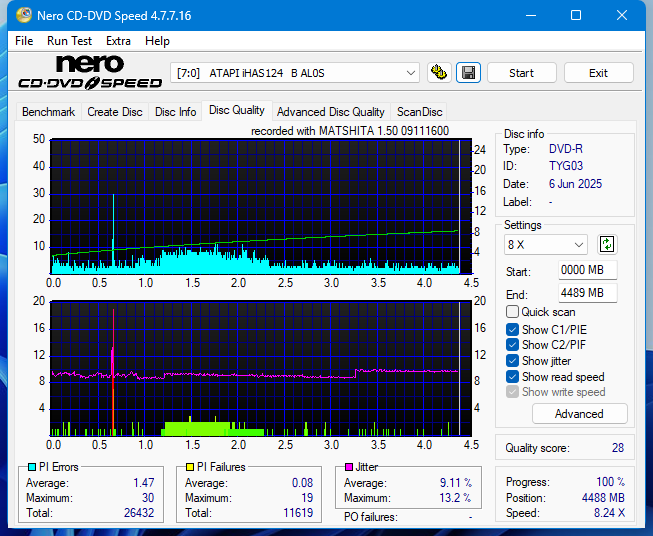The image size is (653, 536).
Task: Click the Nero app icon in title bar
Action: point(17,15)
